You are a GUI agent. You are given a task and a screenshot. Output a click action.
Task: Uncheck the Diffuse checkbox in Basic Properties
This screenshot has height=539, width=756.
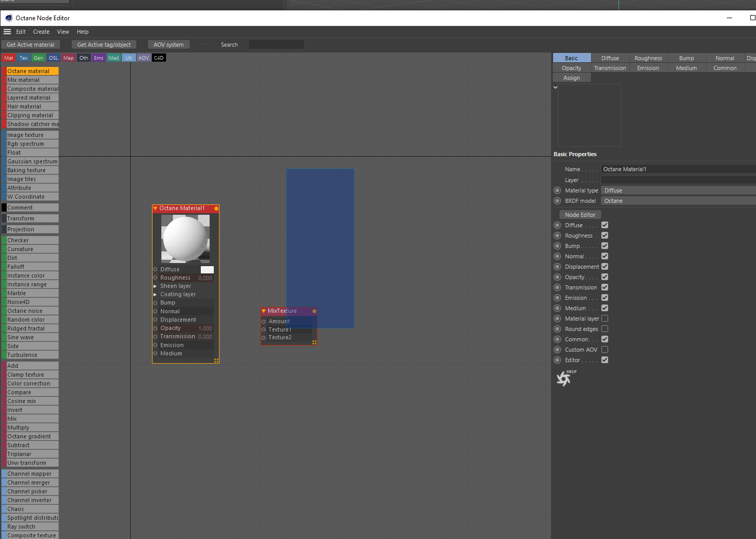(604, 225)
